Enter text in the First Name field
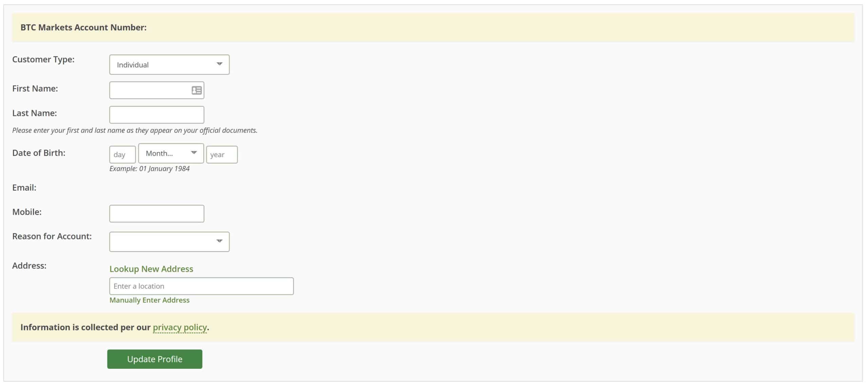The width and height of the screenshot is (868, 386). point(157,89)
